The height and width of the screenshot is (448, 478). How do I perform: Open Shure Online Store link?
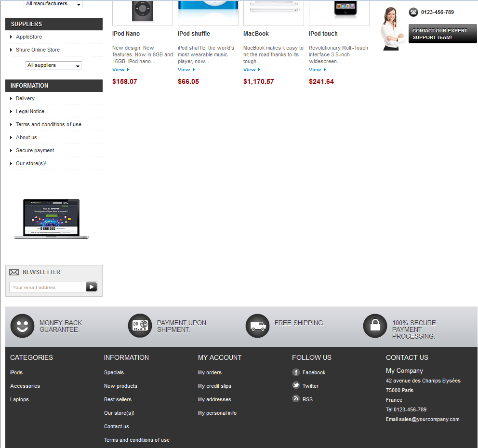pos(38,50)
